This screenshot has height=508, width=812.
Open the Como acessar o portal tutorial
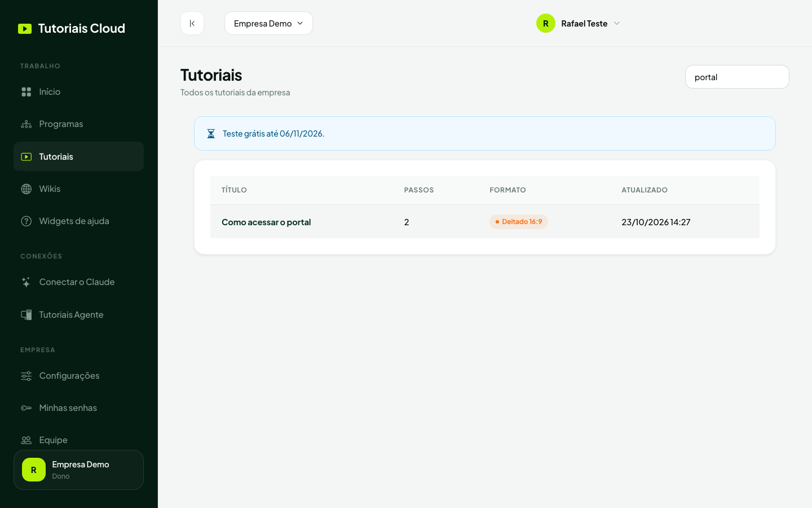coord(266,222)
